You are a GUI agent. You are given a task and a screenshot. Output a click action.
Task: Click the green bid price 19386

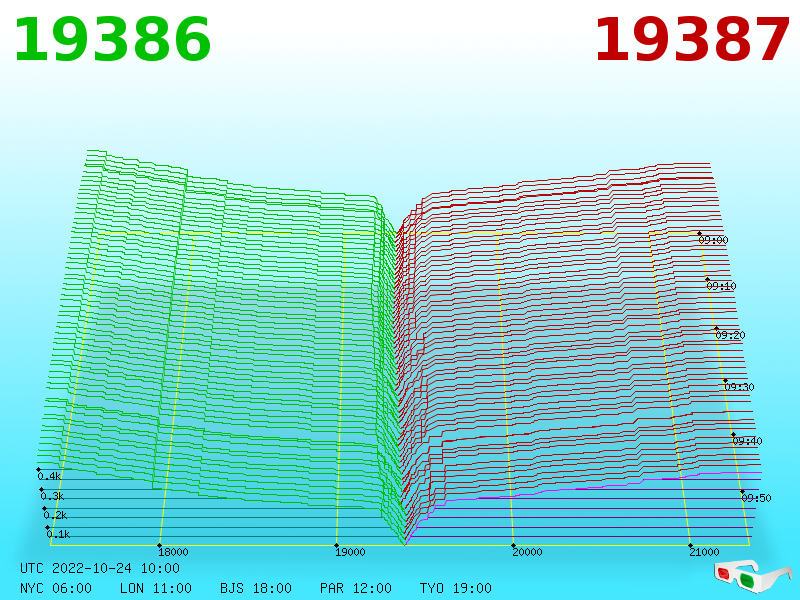tap(112, 40)
